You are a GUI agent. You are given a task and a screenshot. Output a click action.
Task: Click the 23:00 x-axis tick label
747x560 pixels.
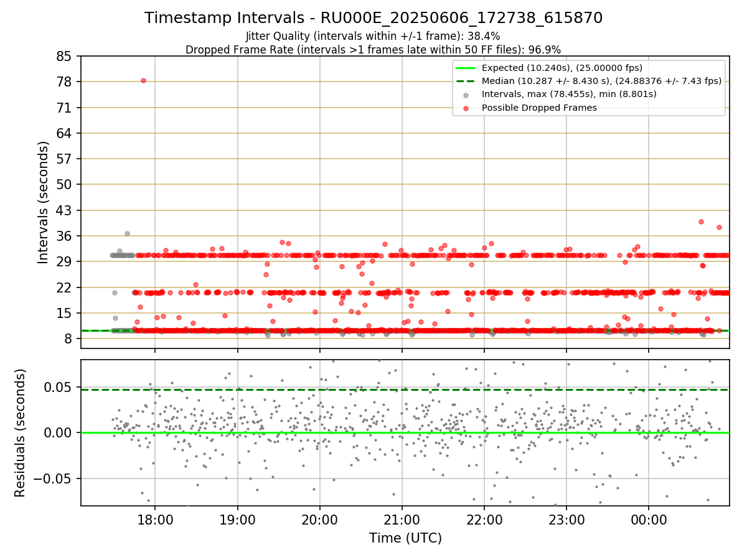[x=566, y=519]
